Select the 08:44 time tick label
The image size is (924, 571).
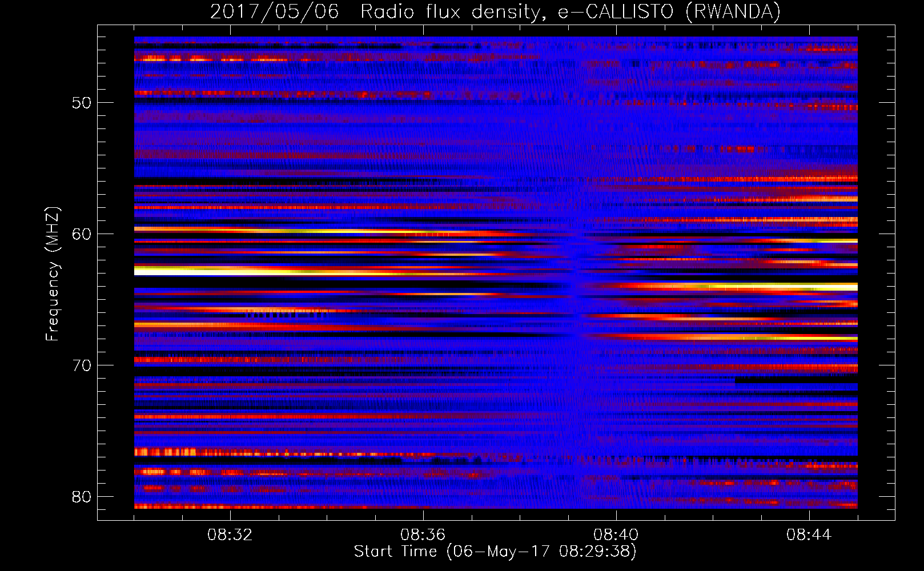pos(809,535)
